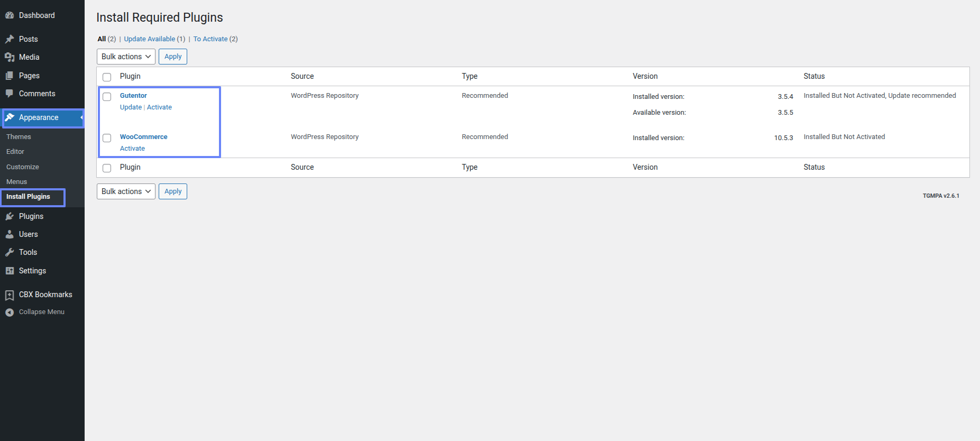Click the Media library icon
Screen dimensions: 980x441
[10, 57]
